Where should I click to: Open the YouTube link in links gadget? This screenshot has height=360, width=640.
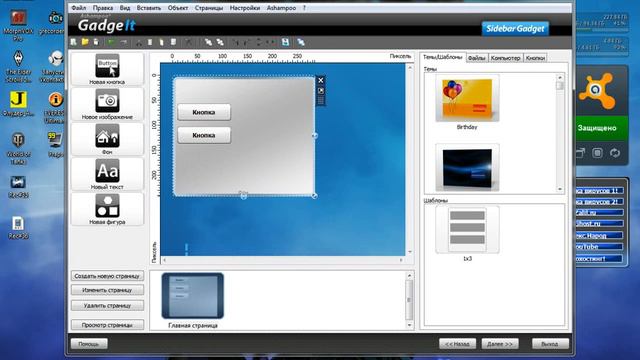[599, 247]
